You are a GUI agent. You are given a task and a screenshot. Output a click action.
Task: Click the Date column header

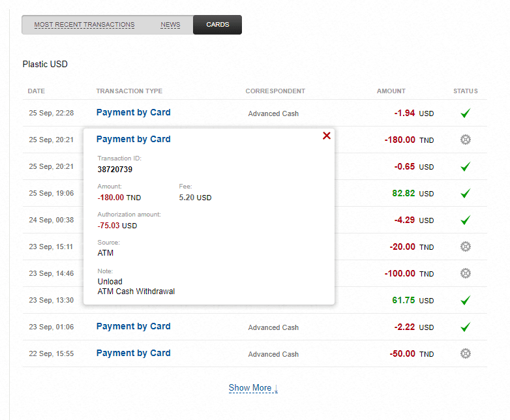[x=37, y=91]
